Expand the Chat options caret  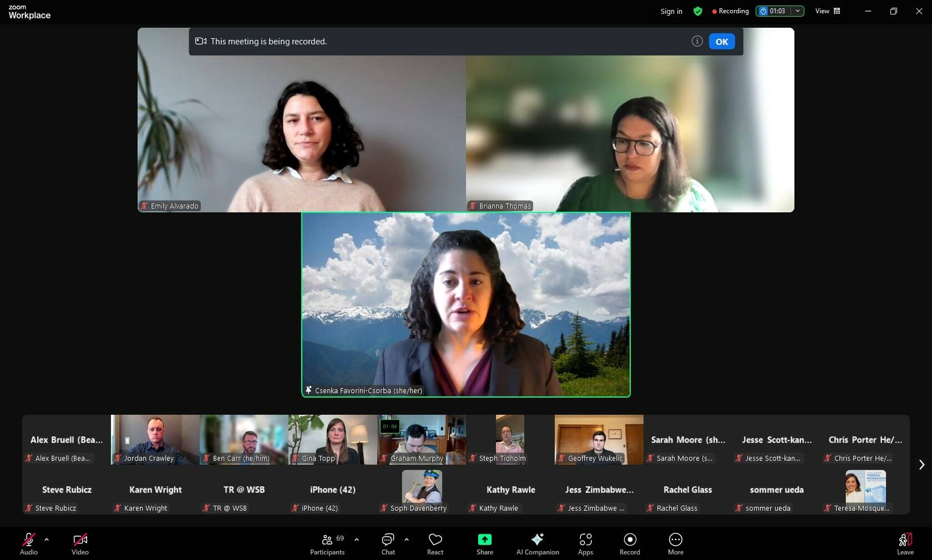coord(407,539)
